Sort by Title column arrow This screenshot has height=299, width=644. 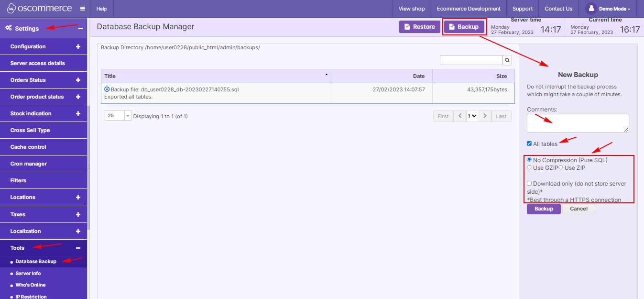point(327,75)
